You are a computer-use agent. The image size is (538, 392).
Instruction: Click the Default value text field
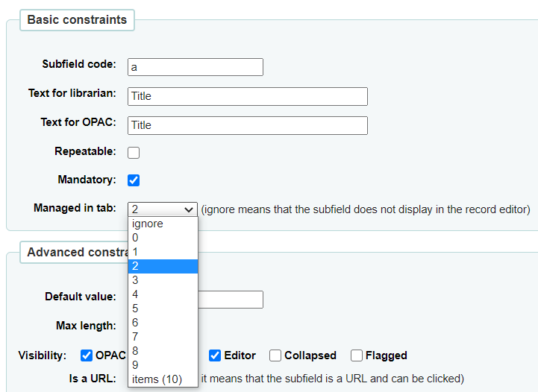(x=231, y=300)
